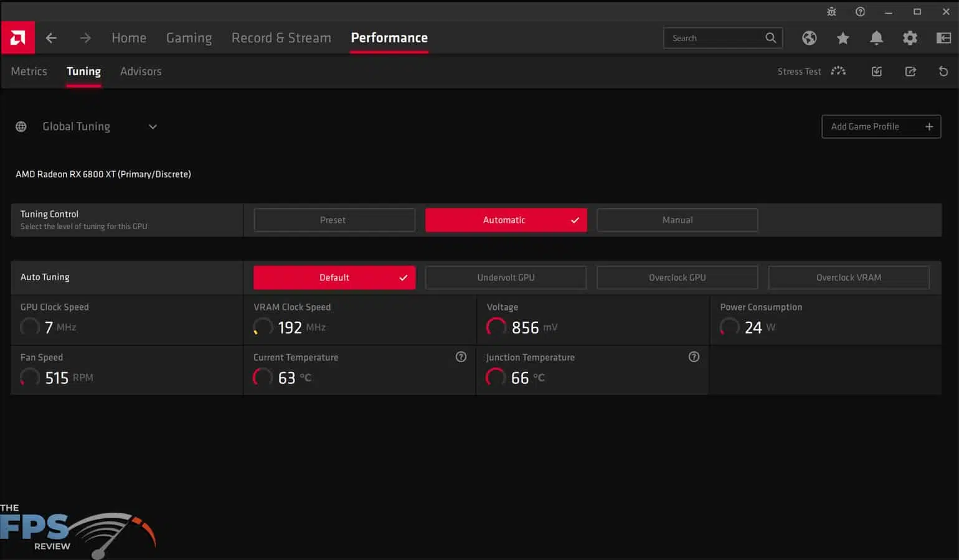Open Current Temperature help icon
959x560 pixels.
461,357
